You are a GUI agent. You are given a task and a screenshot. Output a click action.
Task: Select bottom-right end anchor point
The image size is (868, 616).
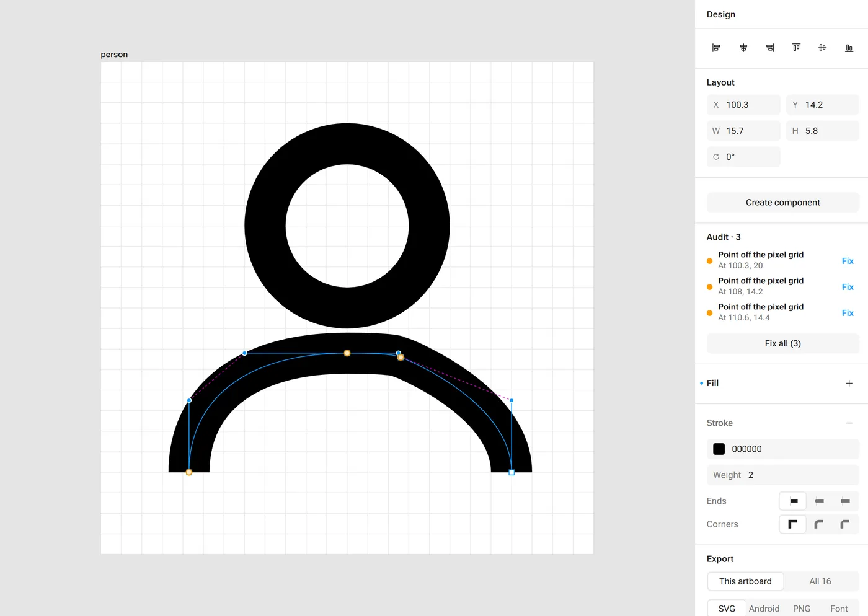point(511,472)
